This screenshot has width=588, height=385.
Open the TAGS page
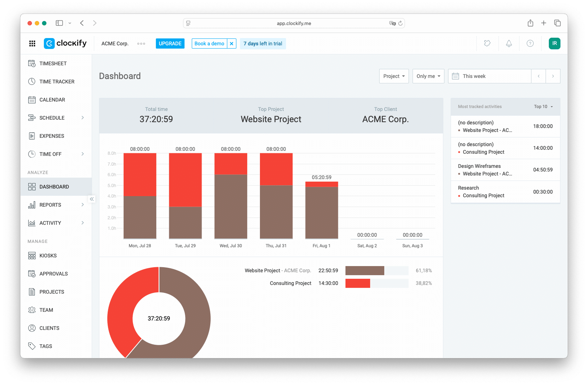tap(56, 346)
